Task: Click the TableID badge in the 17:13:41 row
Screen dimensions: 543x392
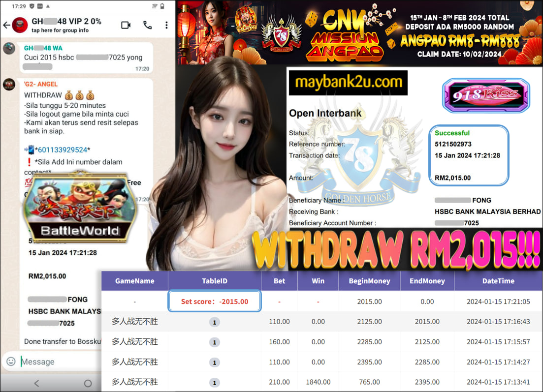Action: point(214,383)
